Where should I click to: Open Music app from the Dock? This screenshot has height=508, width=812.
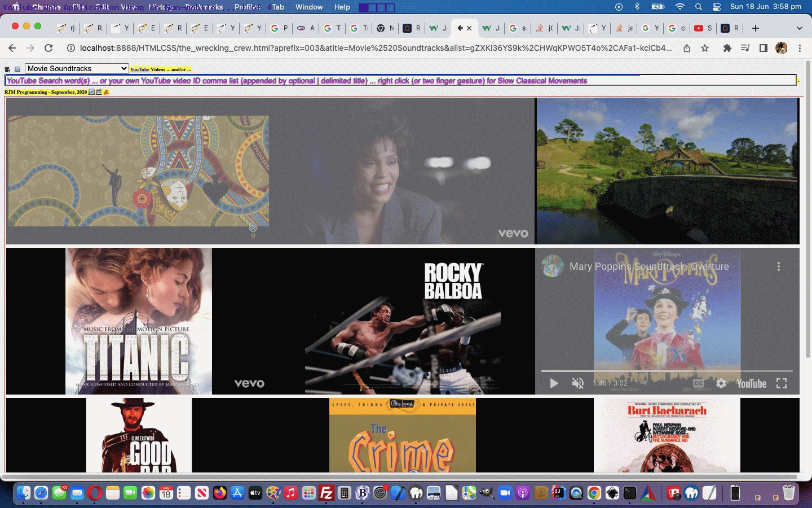290,493
